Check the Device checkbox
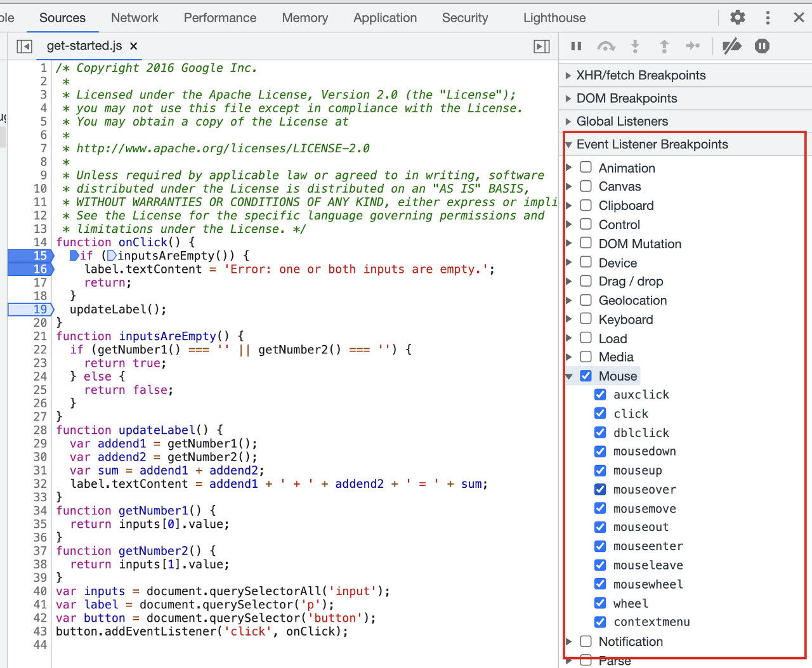 pyautogui.click(x=586, y=262)
